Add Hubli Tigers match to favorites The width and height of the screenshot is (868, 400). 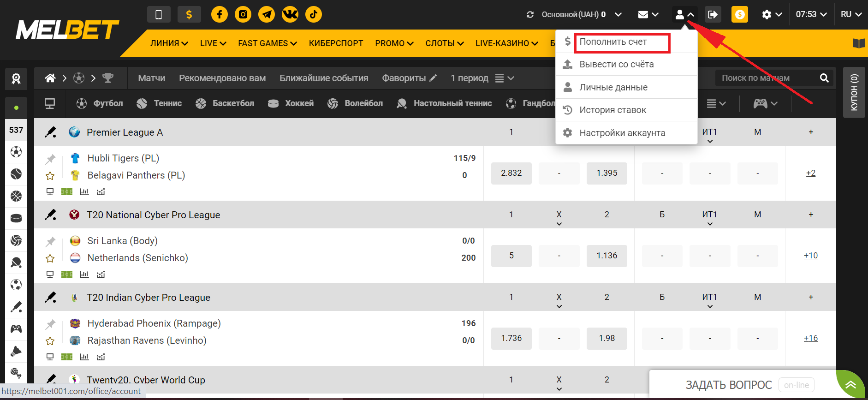pyautogui.click(x=50, y=176)
